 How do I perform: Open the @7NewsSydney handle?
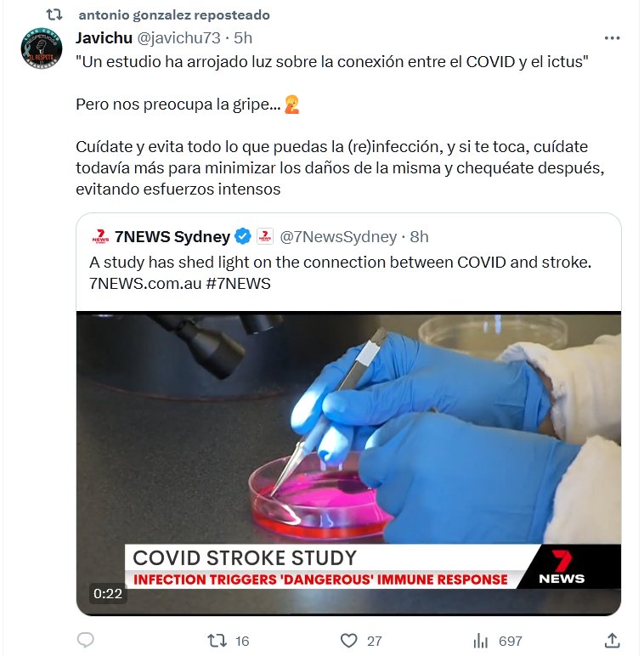pos(338,237)
